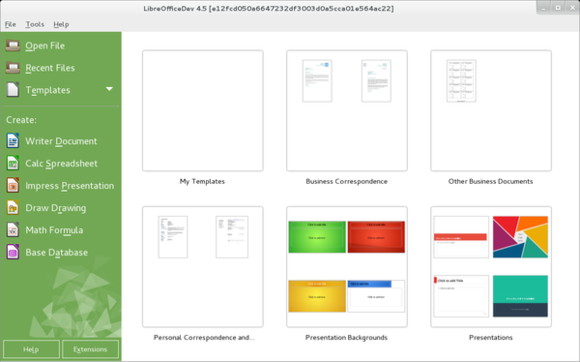The width and height of the screenshot is (580, 362).
Task: Open the Help menu in menu bar
Action: pyautogui.click(x=61, y=24)
